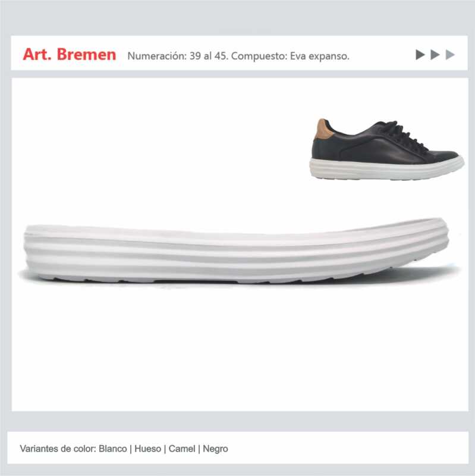
Task: Select the Camel color variant
Action: pyautogui.click(x=182, y=449)
